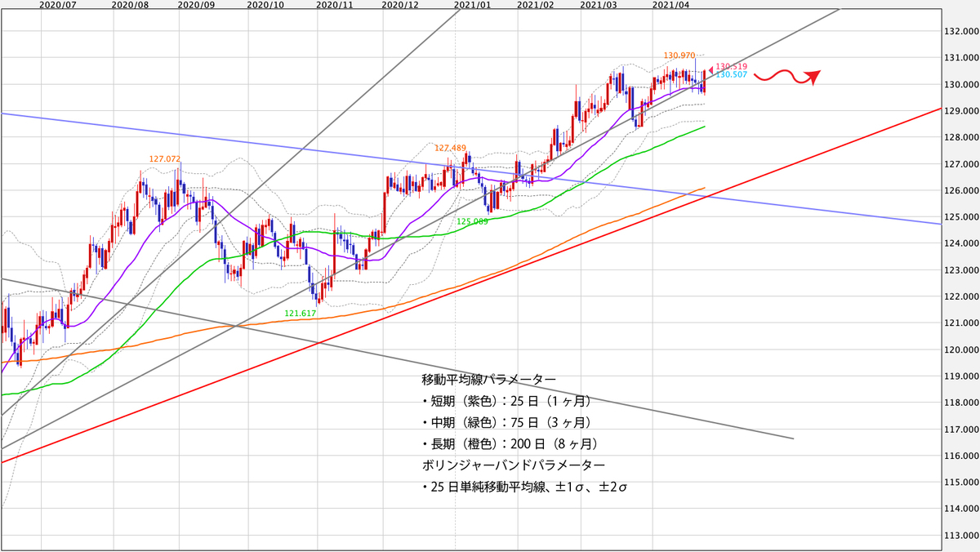
Task: Select the green 125.089 low label
Action: click(x=472, y=221)
